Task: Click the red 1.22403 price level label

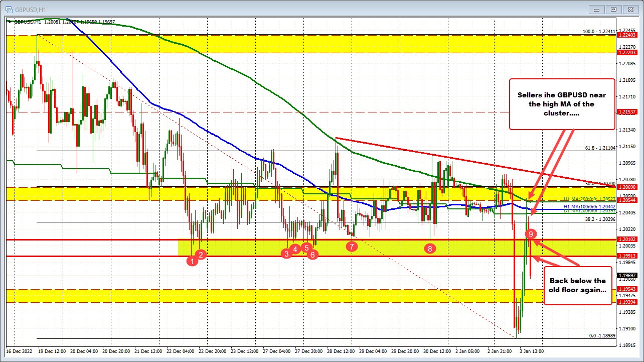Action: tap(627, 35)
